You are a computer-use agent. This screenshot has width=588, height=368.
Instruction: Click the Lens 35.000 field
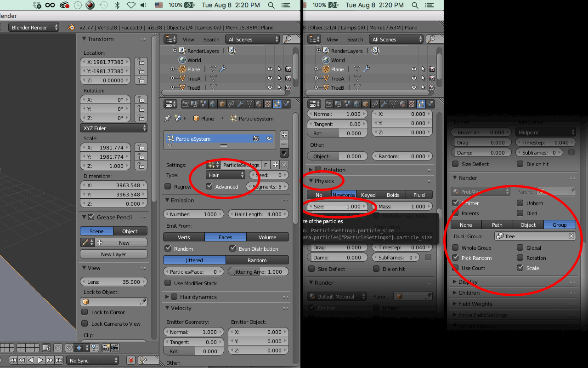tap(114, 282)
